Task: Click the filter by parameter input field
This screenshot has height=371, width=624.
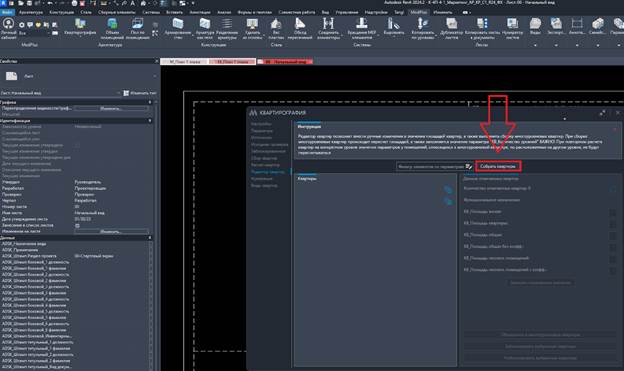Action: coord(431,166)
